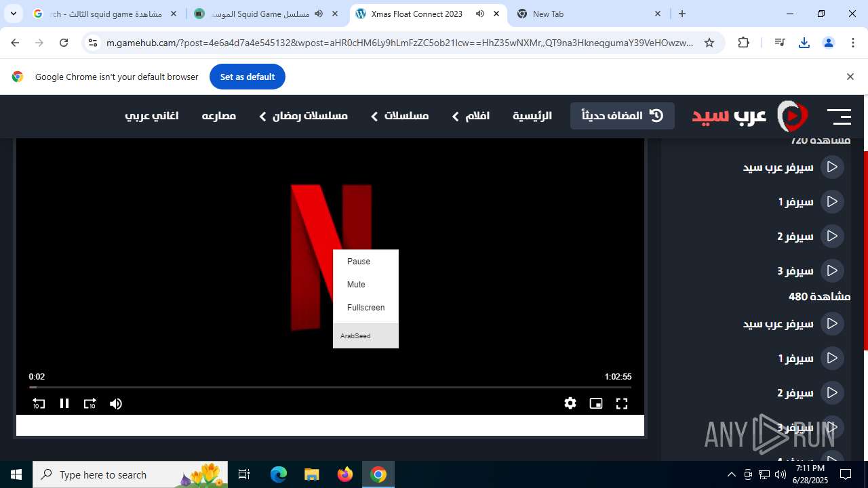Open the المضاف حديثاً recently added button
The height and width of the screenshot is (488, 868).
click(623, 116)
